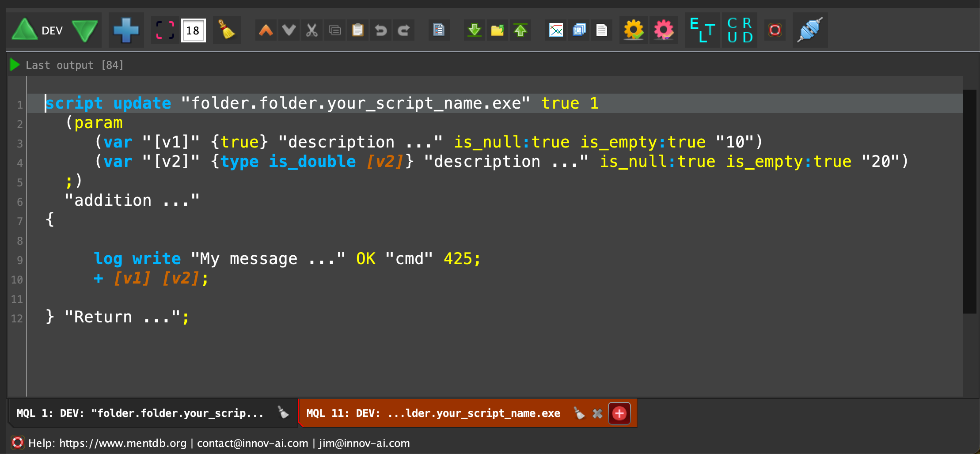Image resolution: width=980 pixels, height=454 pixels.
Task: Click the scissors cut icon
Action: coord(312,30)
